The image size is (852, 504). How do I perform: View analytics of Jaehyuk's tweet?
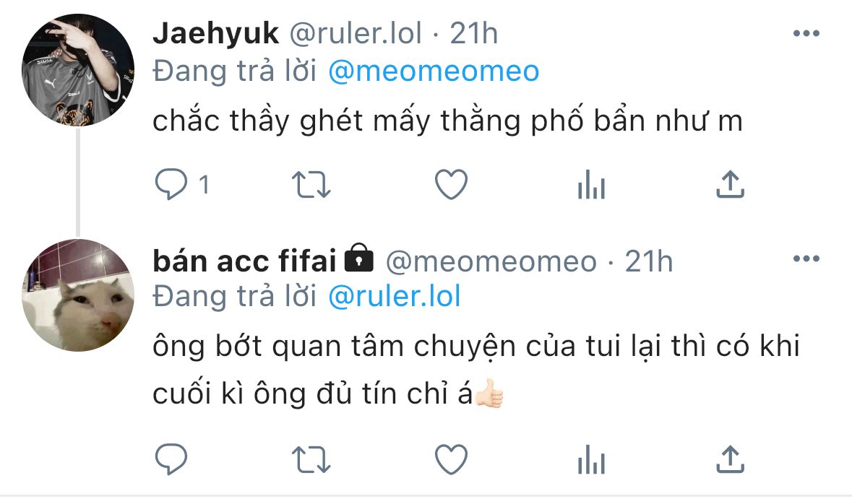pyautogui.click(x=591, y=185)
